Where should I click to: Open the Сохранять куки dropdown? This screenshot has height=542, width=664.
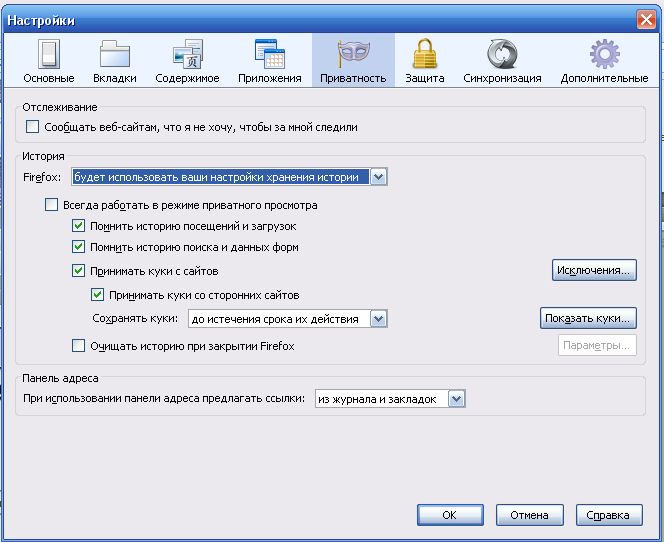tap(378, 319)
